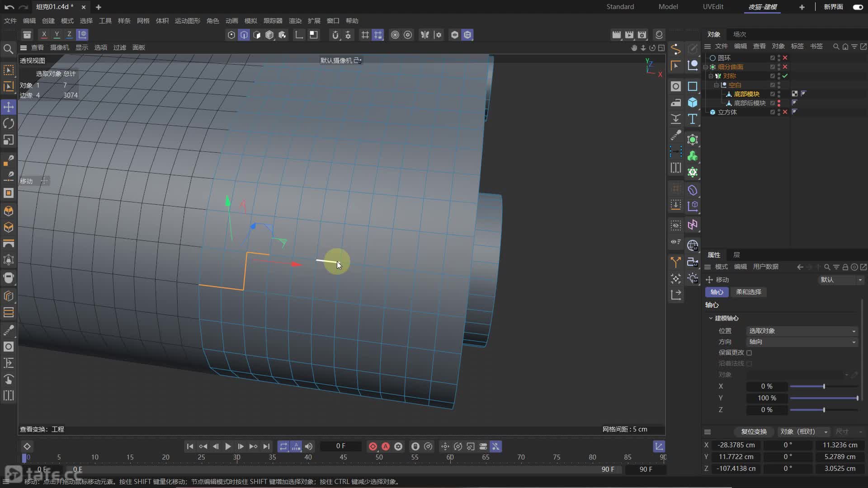Image resolution: width=868 pixels, height=488 pixels.
Task: Toggle Y axis lock
Action: tap(57, 34)
